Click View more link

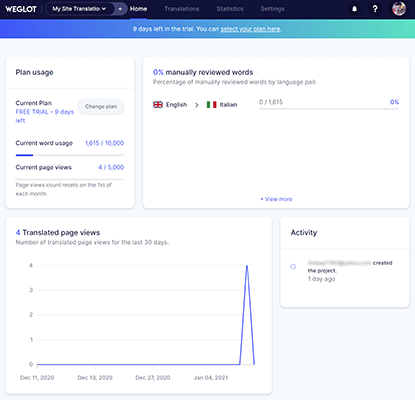pos(276,199)
